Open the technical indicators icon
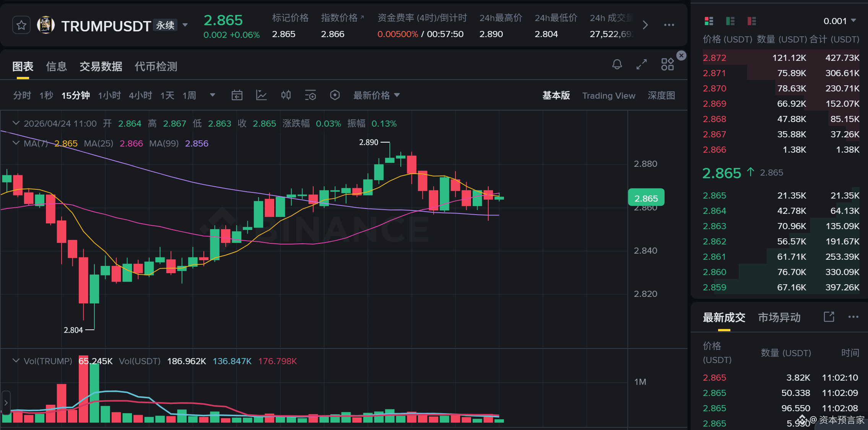Image resolution: width=868 pixels, height=430 pixels. pyautogui.click(x=261, y=95)
